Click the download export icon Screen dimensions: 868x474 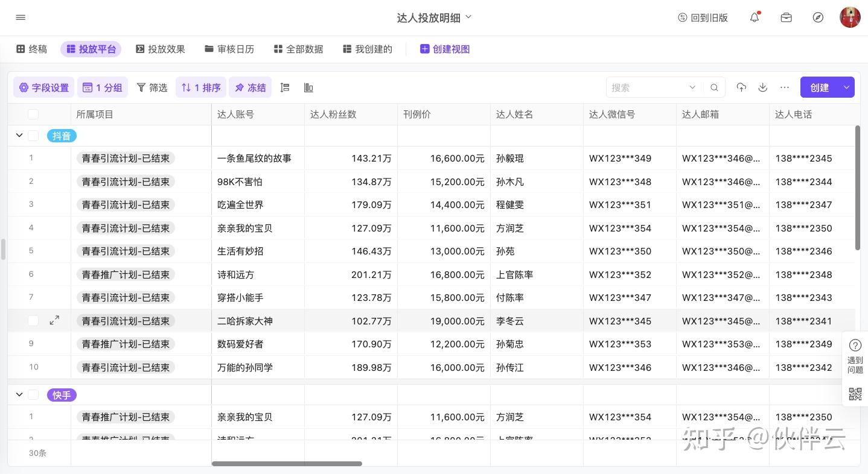coord(763,87)
